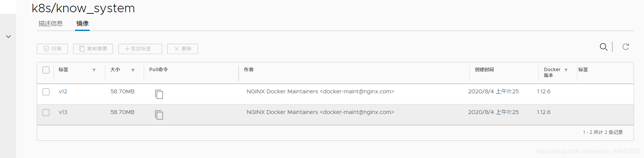644x158 pixels.
Task: Open the filter on the 标签 tag column
Action: (x=94, y=70)
